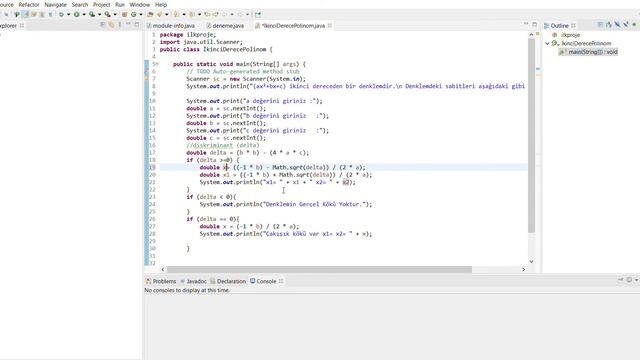The height and width of the screenshot is (360, 640).
Task: Switch to deneme.java editor tab
Action: [x=225, y=25]
